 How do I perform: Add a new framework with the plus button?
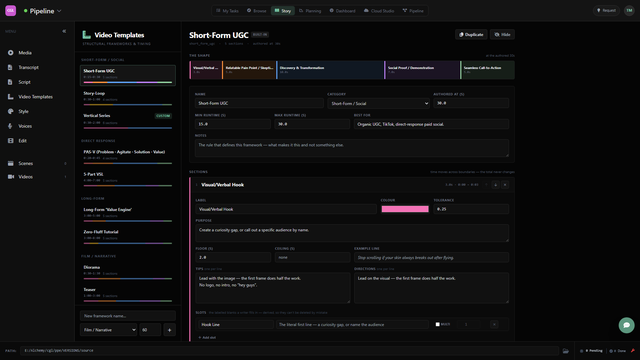[169, 330]
